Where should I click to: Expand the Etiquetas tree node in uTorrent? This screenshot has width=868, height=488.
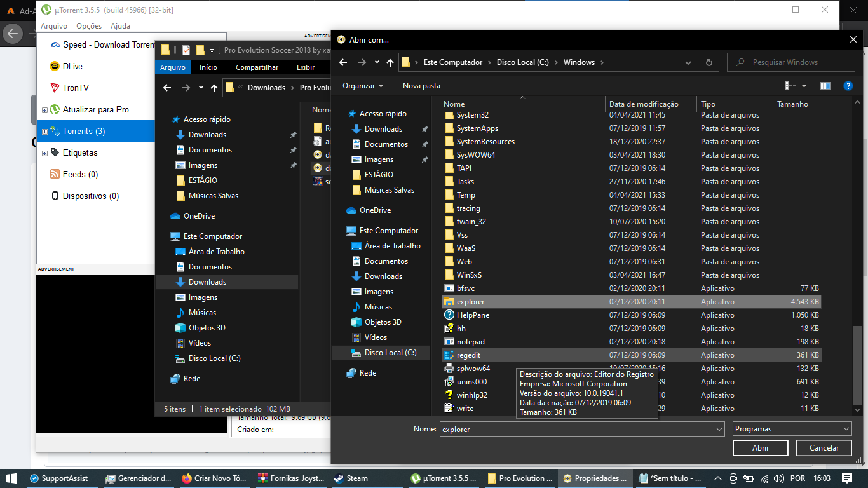44,153
